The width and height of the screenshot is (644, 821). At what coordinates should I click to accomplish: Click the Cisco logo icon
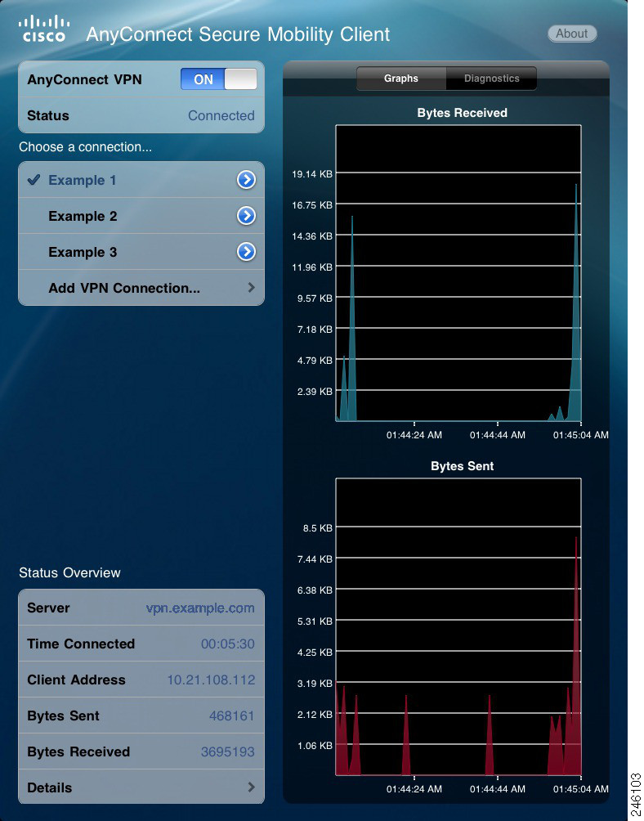coord(43,29)
